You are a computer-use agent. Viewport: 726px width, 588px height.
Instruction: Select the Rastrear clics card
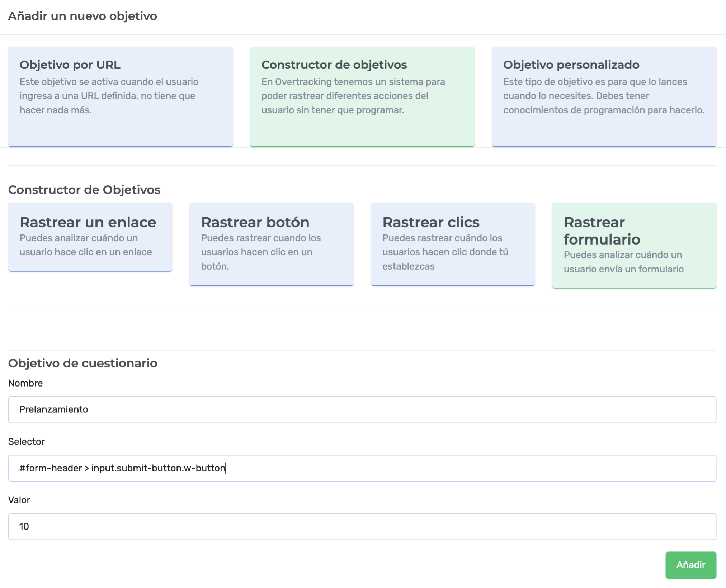tap(453, 244)
